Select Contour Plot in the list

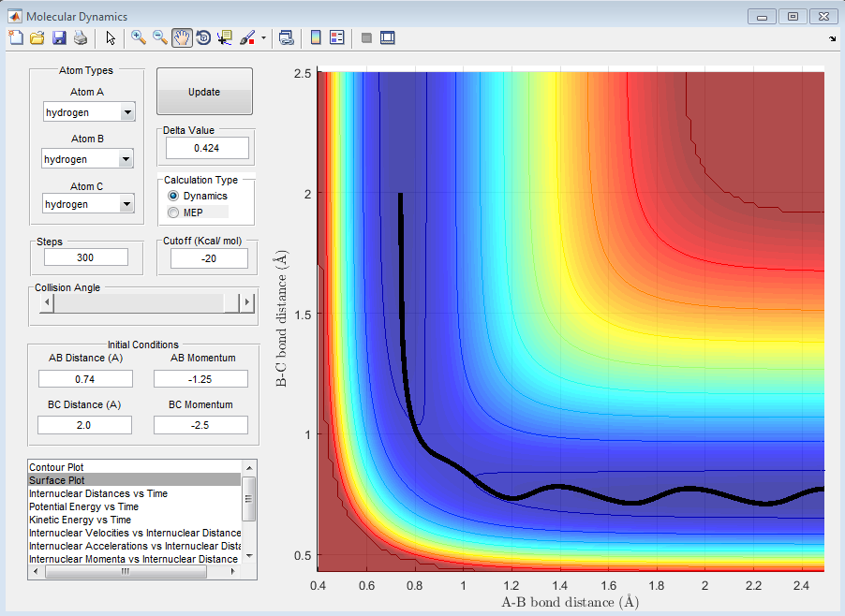134,467
